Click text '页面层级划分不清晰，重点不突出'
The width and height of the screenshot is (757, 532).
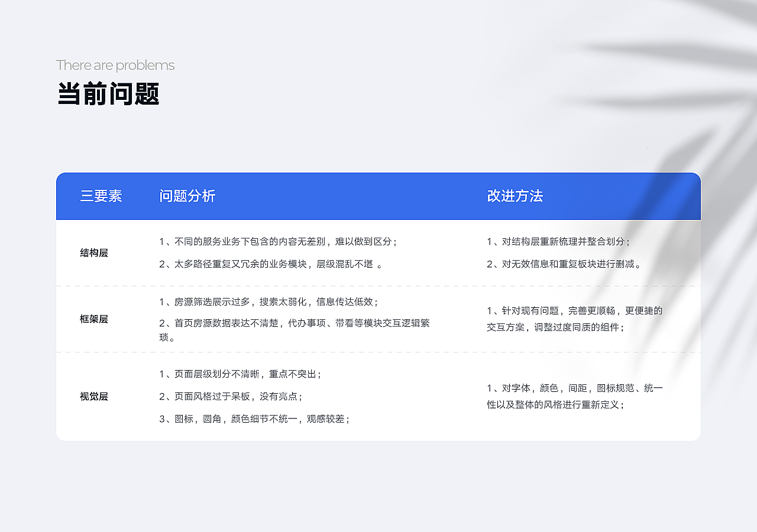245,374
